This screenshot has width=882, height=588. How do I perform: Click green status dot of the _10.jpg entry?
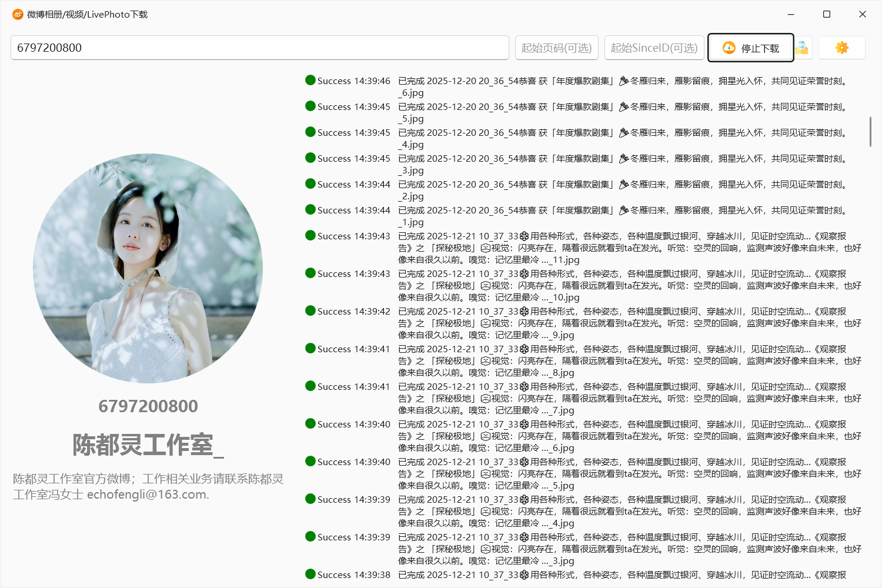310,273
